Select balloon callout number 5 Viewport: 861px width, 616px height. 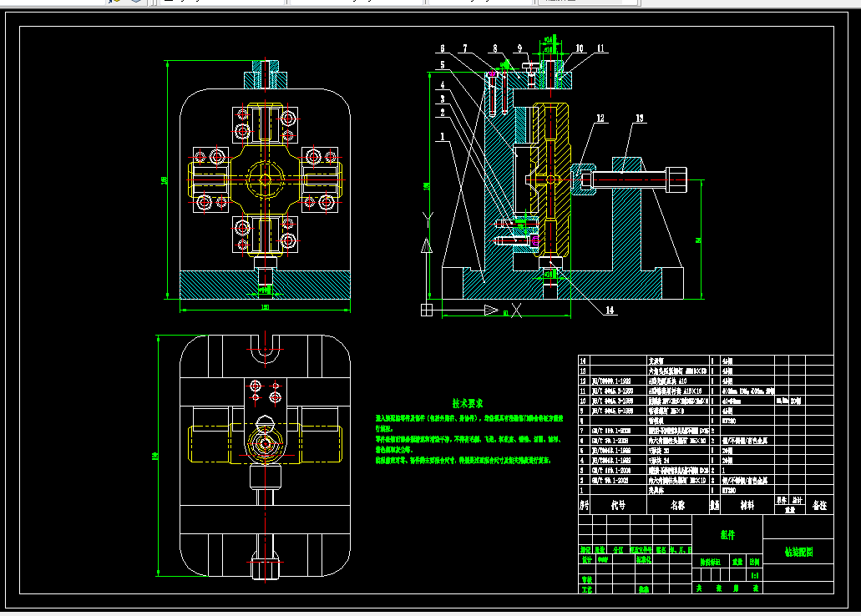(x=443, y=65)
